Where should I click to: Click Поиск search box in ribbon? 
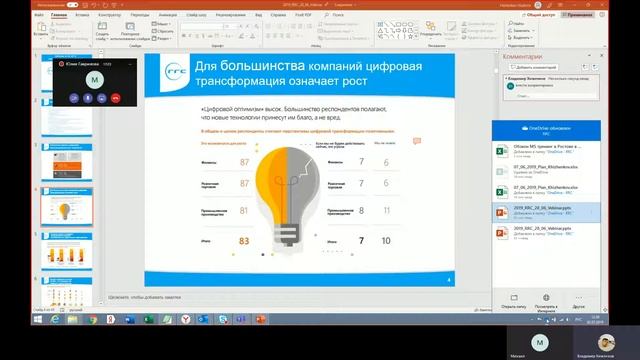tap(334, 15)
